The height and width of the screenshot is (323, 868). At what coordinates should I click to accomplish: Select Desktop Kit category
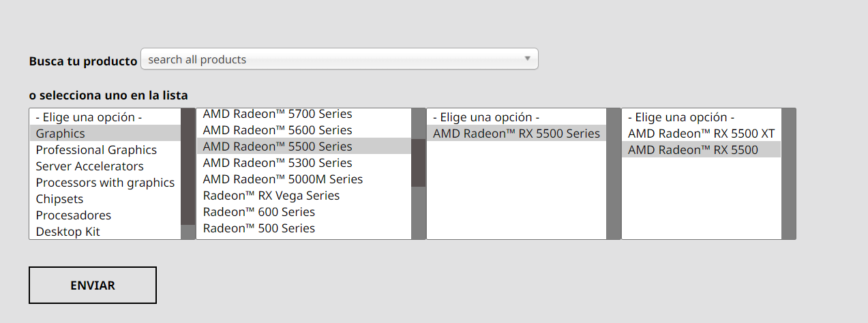(68, 232)
